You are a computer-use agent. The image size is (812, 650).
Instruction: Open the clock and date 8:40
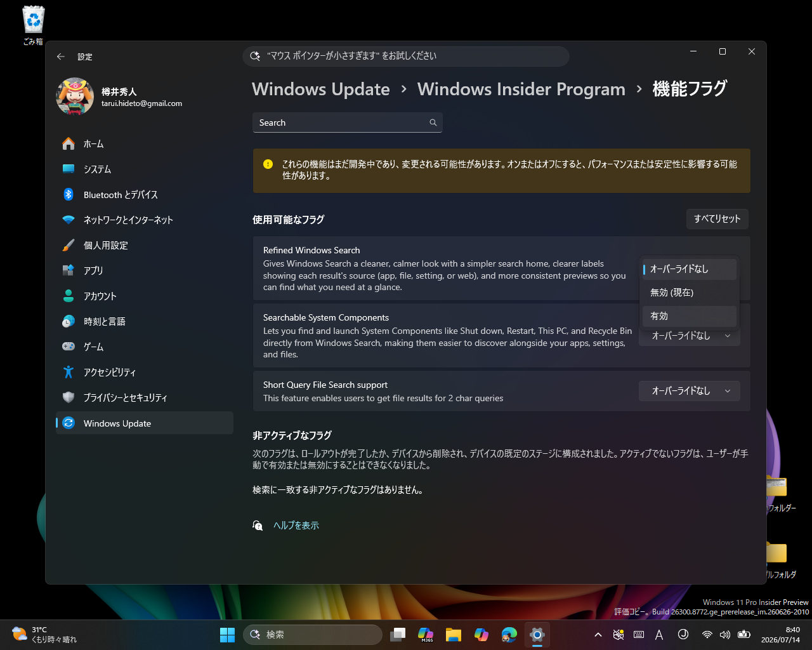click(x=781, y=635)
